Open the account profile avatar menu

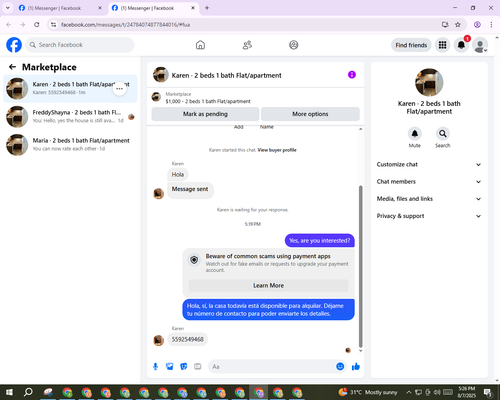pos(480,45)
